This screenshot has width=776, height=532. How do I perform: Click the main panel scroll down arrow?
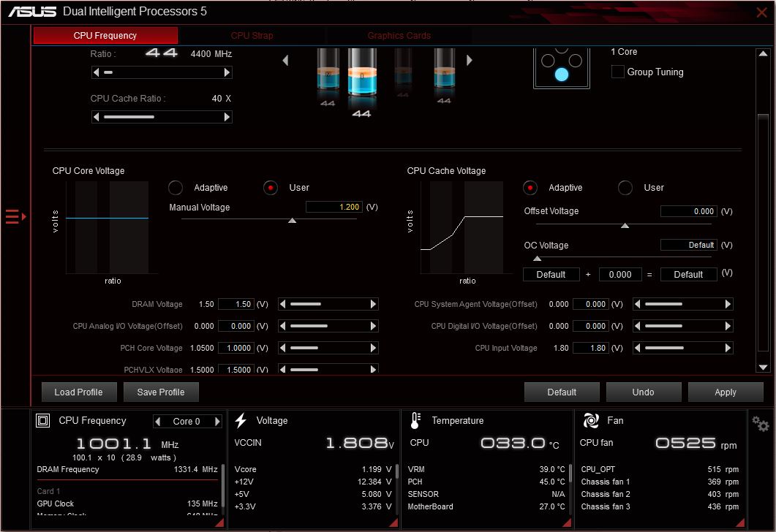tap(763, 368)
